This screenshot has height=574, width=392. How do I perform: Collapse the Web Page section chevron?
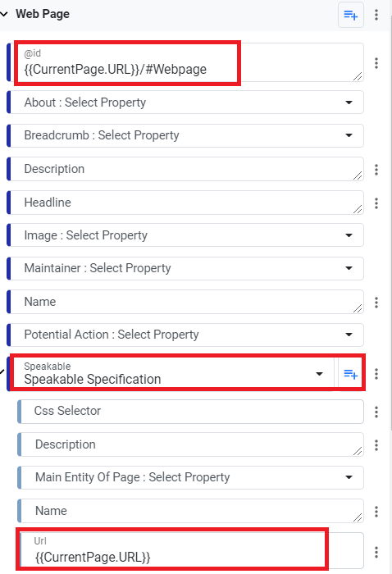tap(4, 14)
